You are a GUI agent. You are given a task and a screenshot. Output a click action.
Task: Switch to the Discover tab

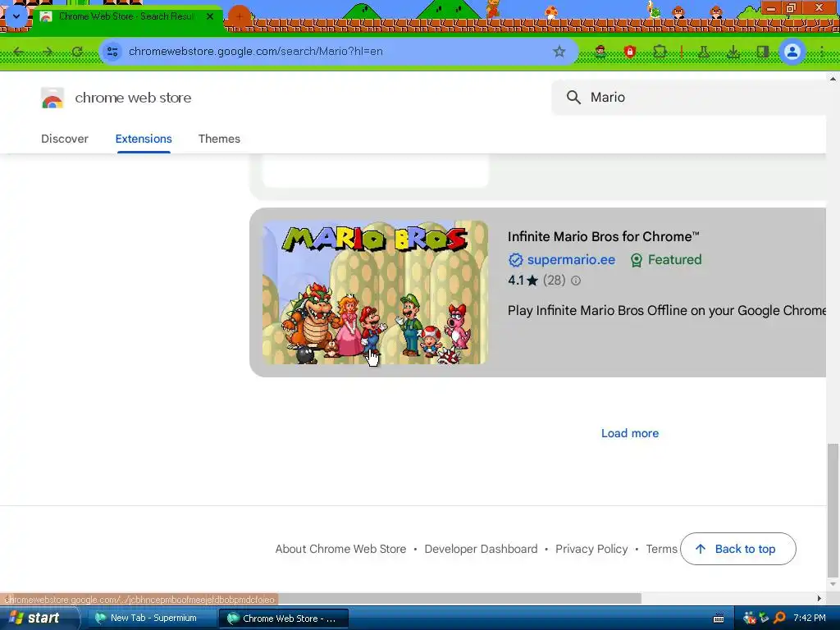click(65, 139)
